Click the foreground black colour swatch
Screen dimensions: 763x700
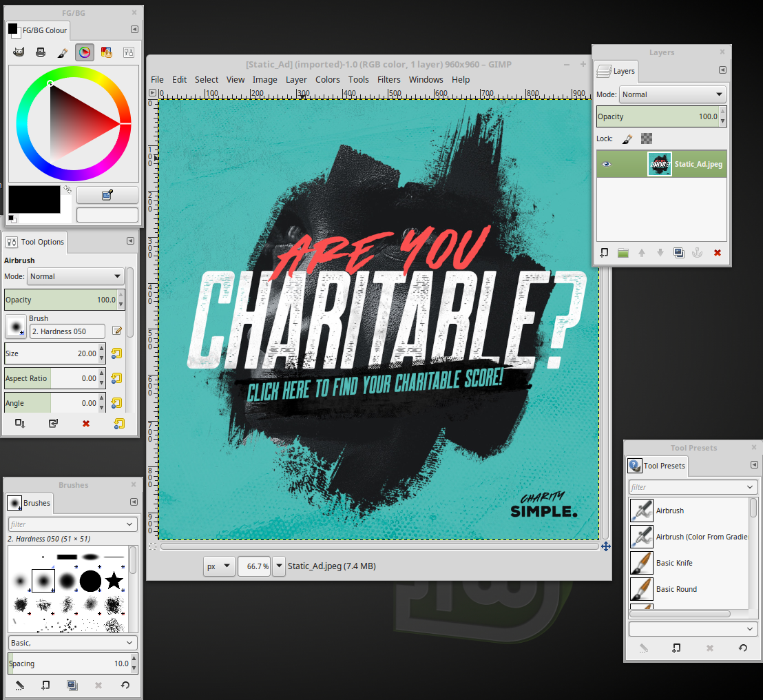[x=34, y=199]
